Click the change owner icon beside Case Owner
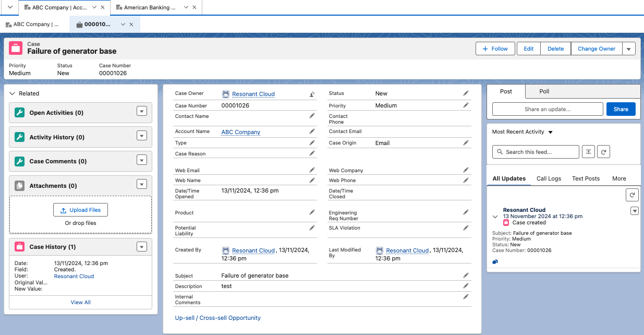The image size is (644, 335). 312,94
